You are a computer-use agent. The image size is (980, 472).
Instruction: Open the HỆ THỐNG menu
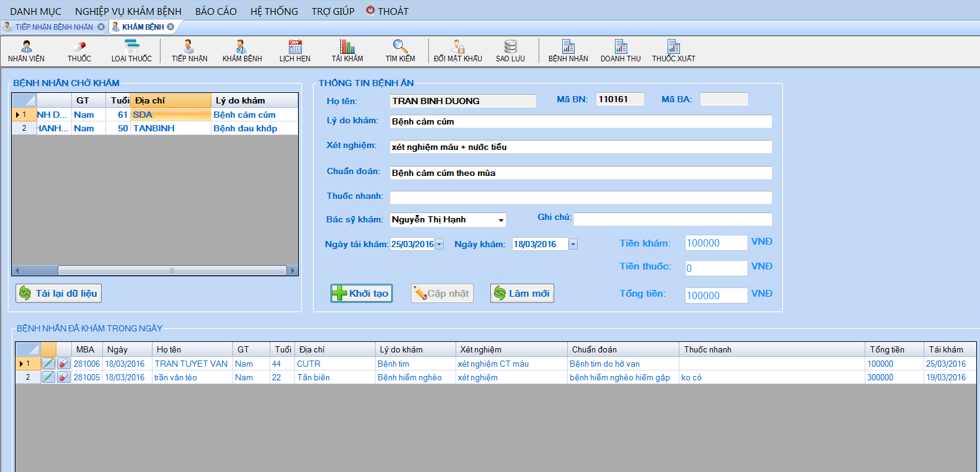tap(274, 11)
